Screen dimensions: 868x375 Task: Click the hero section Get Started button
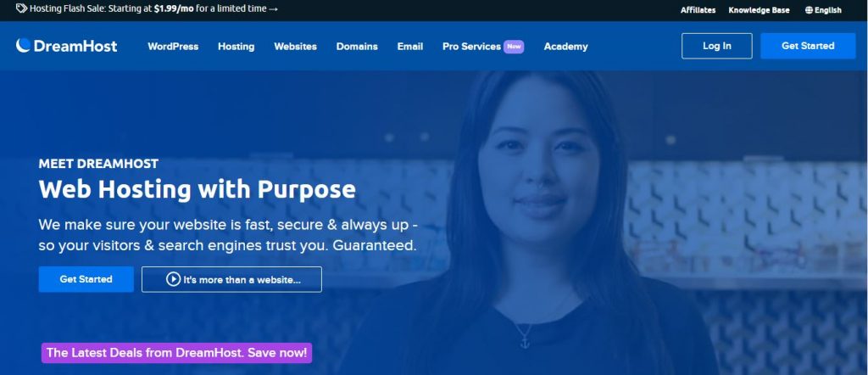click(x=86, y=279)
